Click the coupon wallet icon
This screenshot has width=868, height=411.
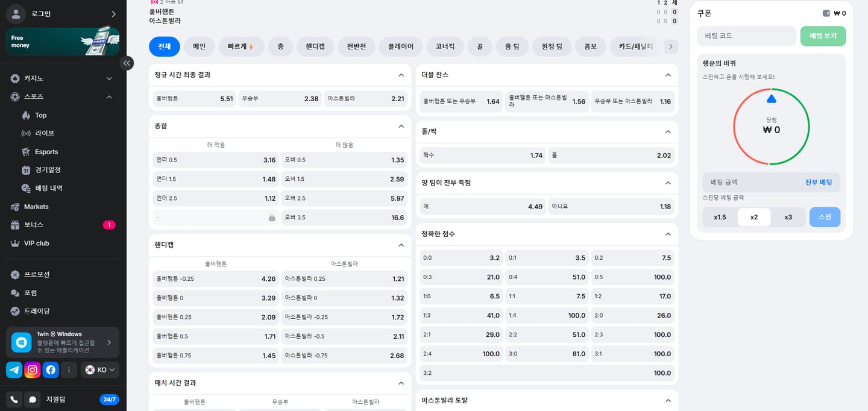826,13
